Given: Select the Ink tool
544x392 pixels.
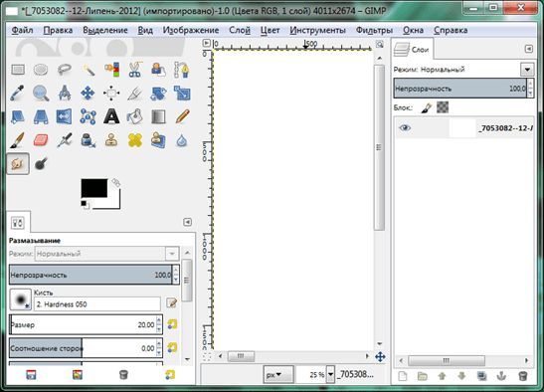Looking at the screenshot, I should (89, 140).
